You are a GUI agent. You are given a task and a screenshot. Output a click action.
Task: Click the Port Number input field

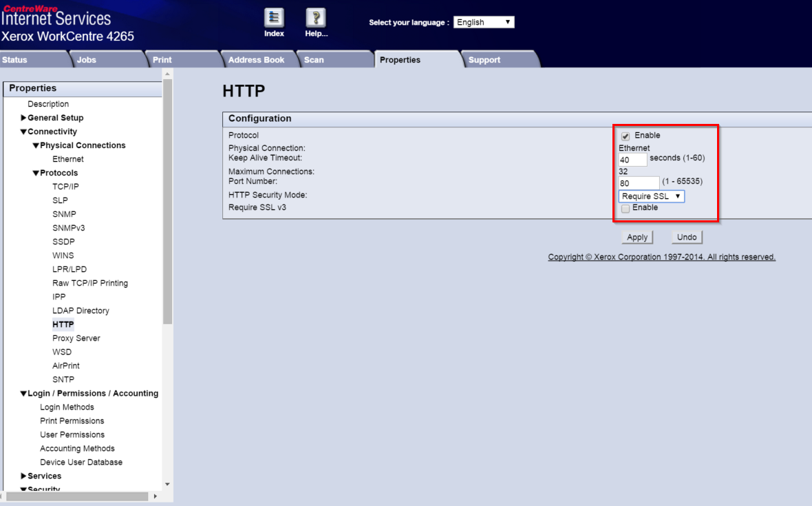click(638, 182)
